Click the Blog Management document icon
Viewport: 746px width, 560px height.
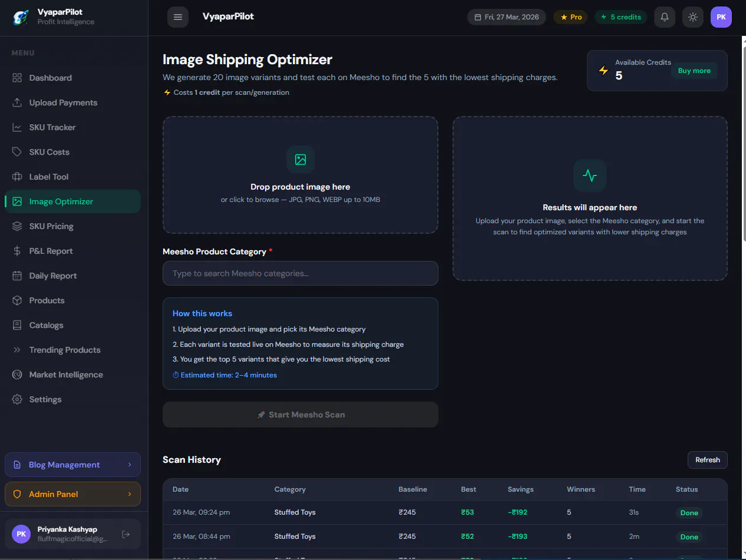click(x=17, y=465)
